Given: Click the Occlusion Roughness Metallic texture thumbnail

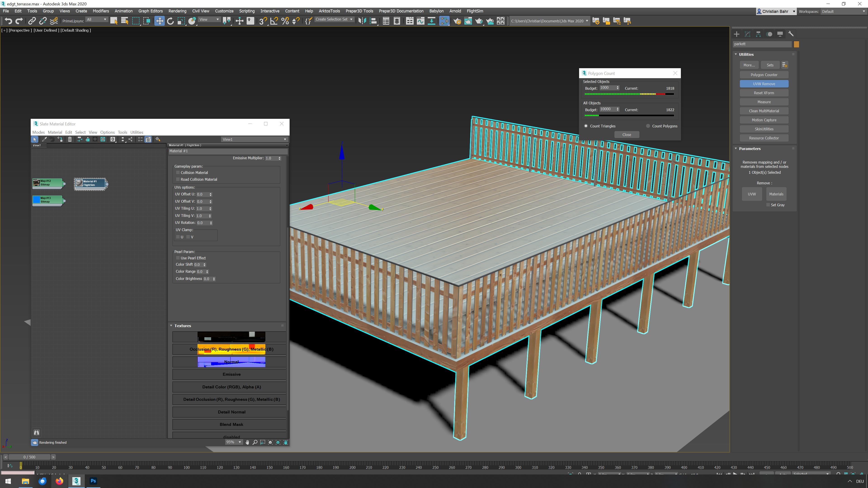Looking at the screenshot, I should click(x=231, y=349).
